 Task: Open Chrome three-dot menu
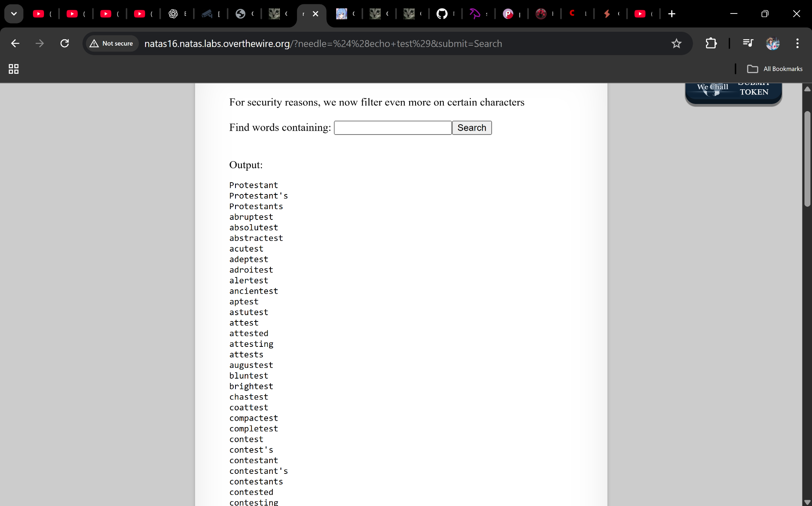(797, 43)
